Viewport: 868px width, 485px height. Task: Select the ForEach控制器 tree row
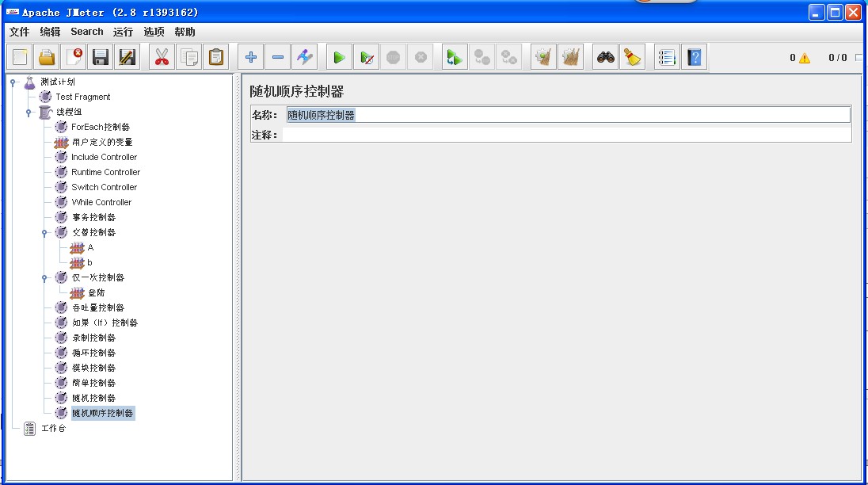point(101,127)
